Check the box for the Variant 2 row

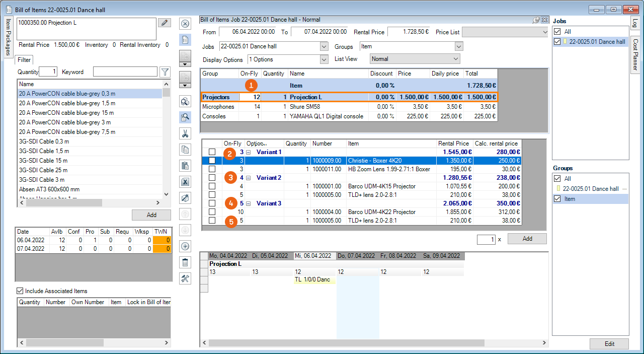(212, 178)
